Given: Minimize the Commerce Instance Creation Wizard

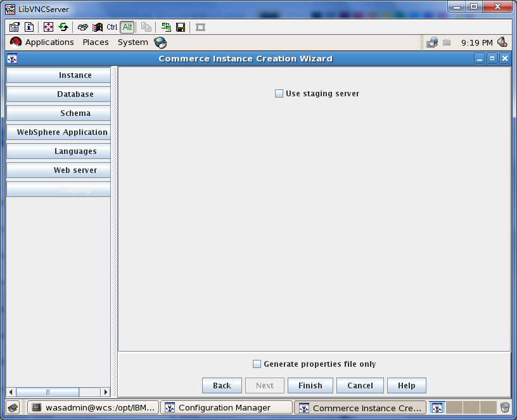Looking at the screenshot, I should [x=480, y=59].
